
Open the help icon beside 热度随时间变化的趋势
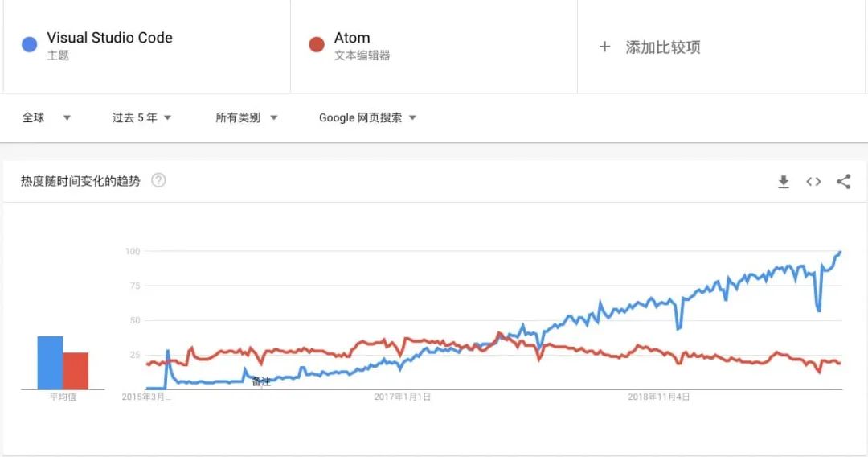(158, 181)
